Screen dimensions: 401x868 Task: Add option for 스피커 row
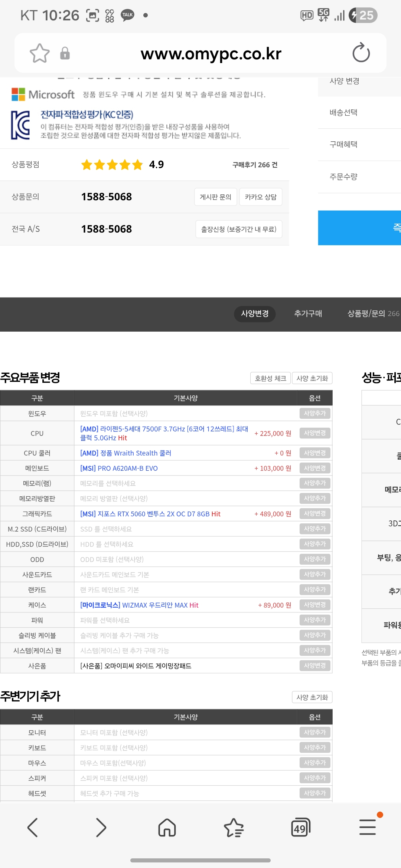[x=315, y=778]
